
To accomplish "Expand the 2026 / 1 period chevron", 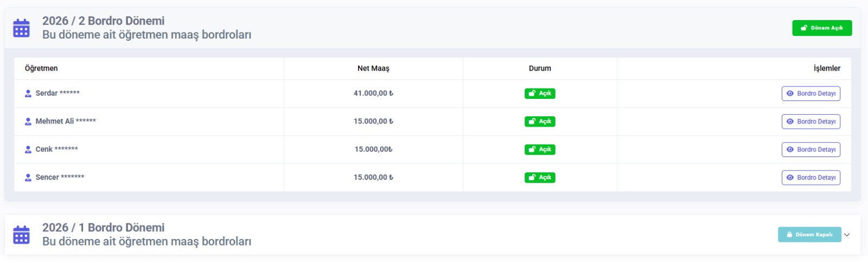I will (x=847, y=235).
